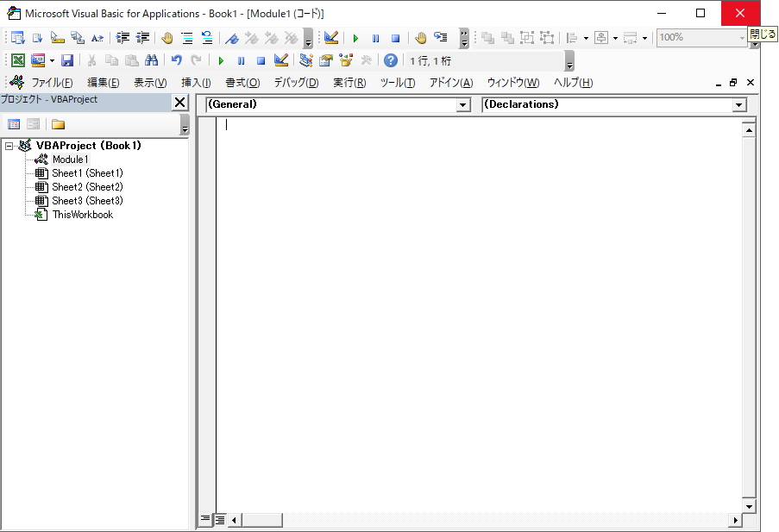Image resolution: width=779 pixels, height=532 pixels.
Task: Open the ファイル(F) menu
Action: [52, 83]
